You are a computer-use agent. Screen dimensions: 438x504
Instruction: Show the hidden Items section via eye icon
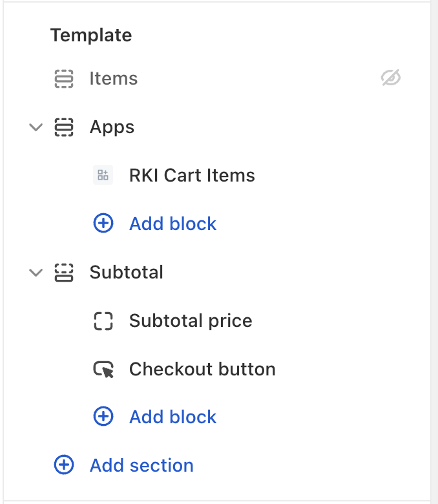(391, 79)
